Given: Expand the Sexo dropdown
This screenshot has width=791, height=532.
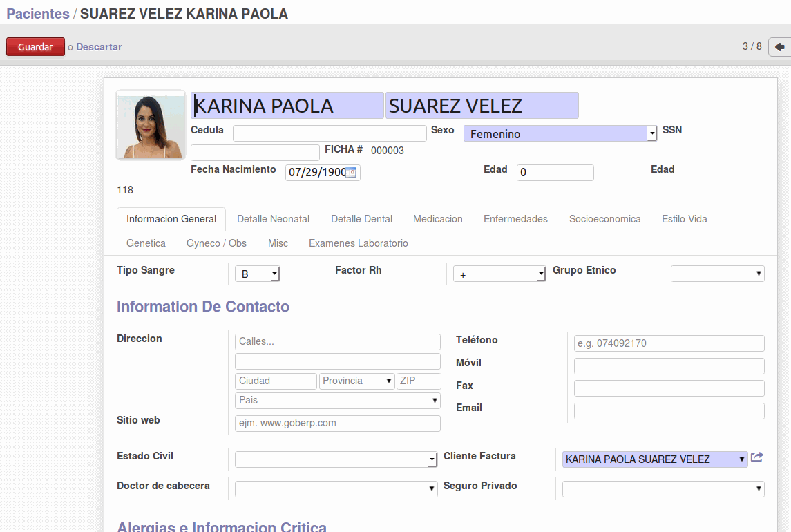Looking at the screenshot, I should pyautogui.click(x=560, y=134).
